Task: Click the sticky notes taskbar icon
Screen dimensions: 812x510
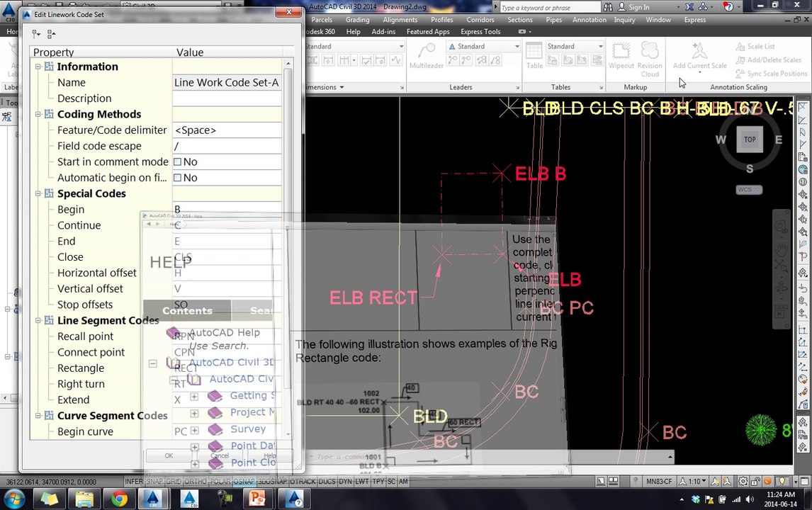Action: point(49,499)
